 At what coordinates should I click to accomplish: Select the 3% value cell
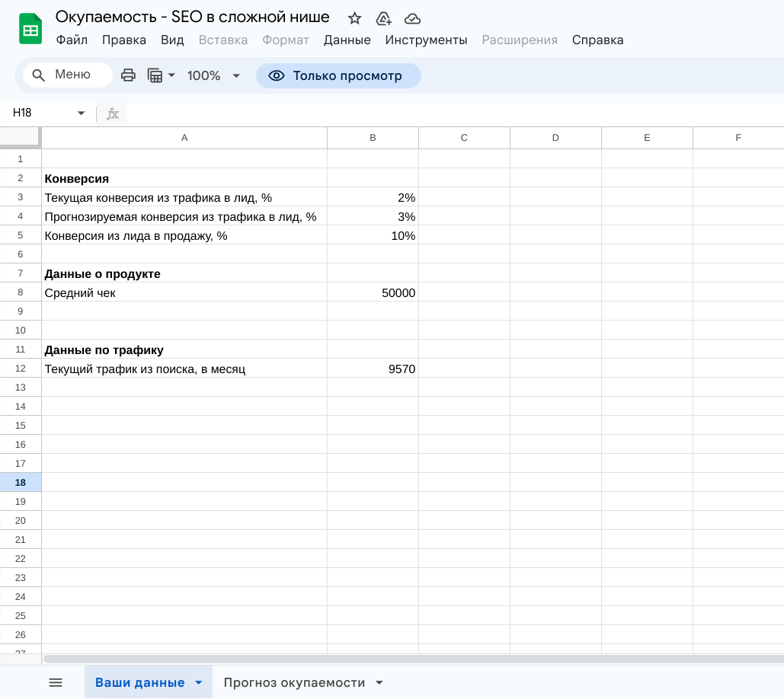pos(373,215)
